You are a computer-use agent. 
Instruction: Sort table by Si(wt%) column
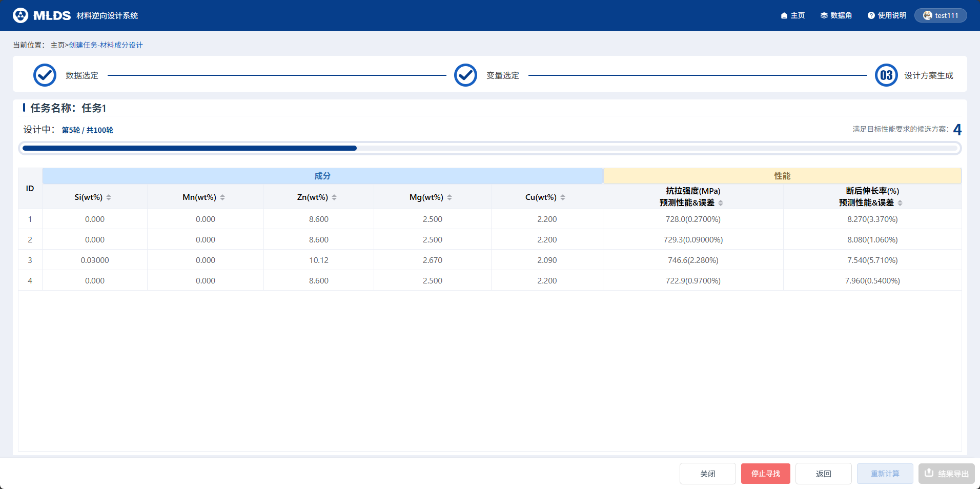(109, 197)
